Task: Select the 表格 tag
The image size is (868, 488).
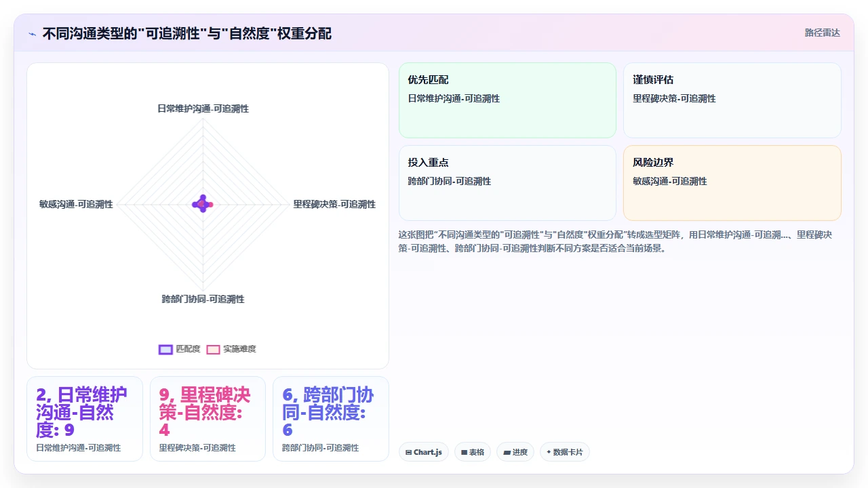Action: pyautogui.click(x=473, y=452)
